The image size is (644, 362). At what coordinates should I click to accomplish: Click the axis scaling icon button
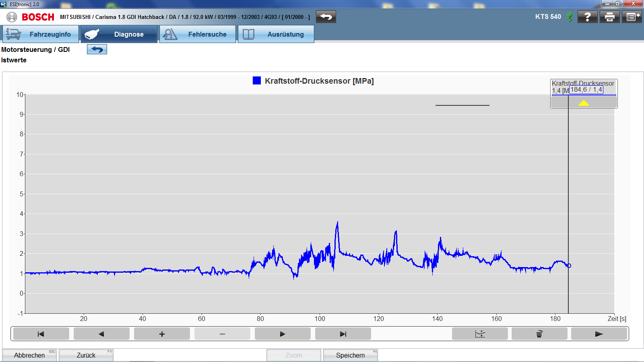pyautogui.click(x=480, y=334)
